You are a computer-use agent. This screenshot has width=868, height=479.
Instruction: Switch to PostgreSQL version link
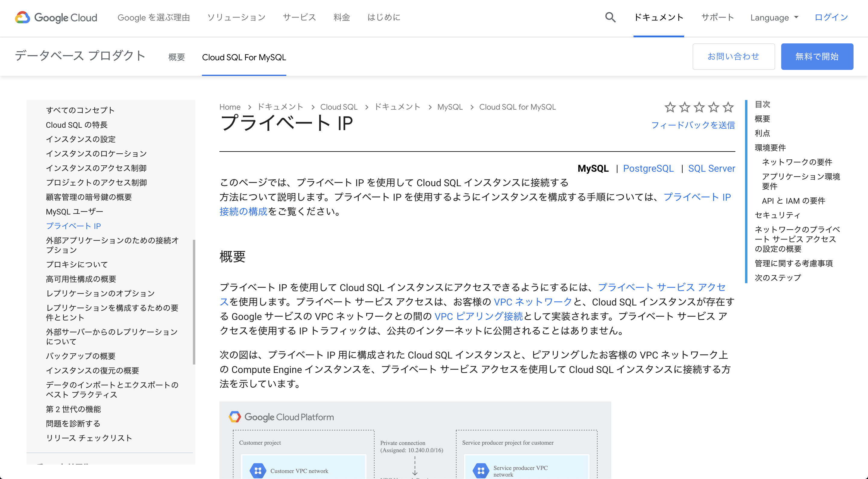pyautogui.click(x=648, y=168)
